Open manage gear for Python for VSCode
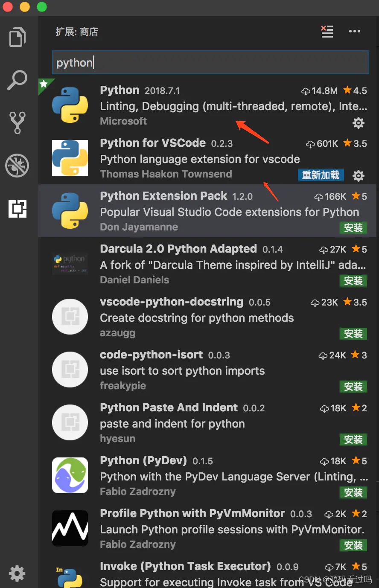The width and height of the screenshot is (379, 588). (359, 175)
